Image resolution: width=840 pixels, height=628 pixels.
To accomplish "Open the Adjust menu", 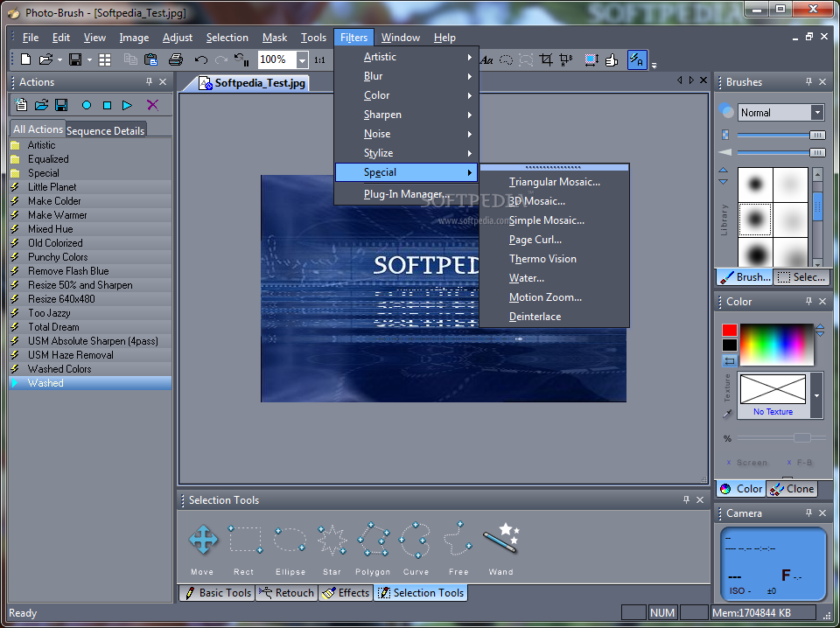I will tap(178, 38).
